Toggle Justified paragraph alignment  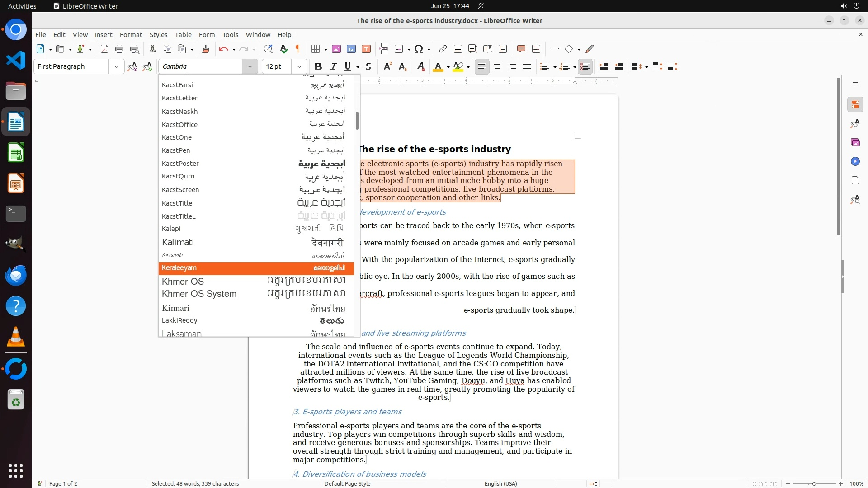coord(527,66)
